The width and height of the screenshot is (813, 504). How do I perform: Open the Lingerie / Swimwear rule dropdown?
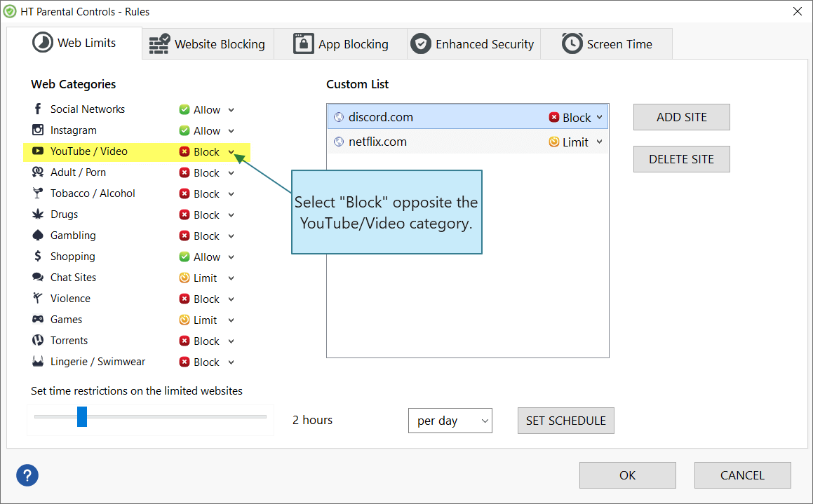pyautogui.click(x=231, y=362)
